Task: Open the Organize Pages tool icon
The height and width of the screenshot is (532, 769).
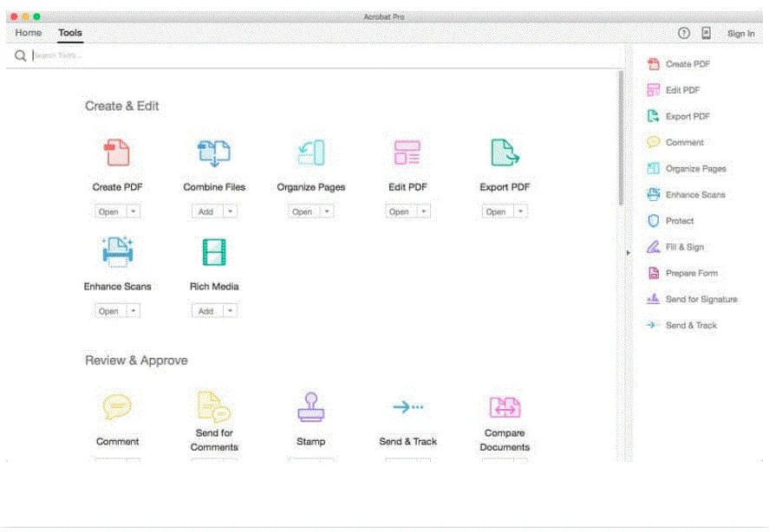Action: [311, 152]
